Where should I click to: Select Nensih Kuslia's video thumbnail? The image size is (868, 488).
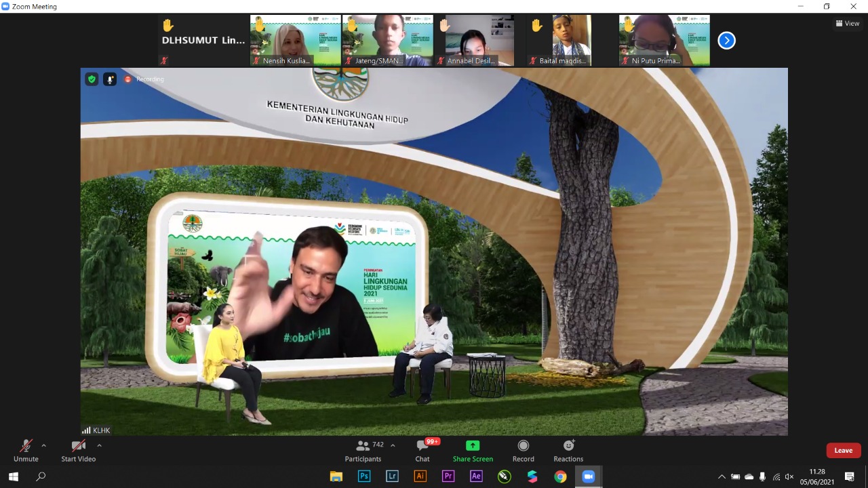pos(296,41)
